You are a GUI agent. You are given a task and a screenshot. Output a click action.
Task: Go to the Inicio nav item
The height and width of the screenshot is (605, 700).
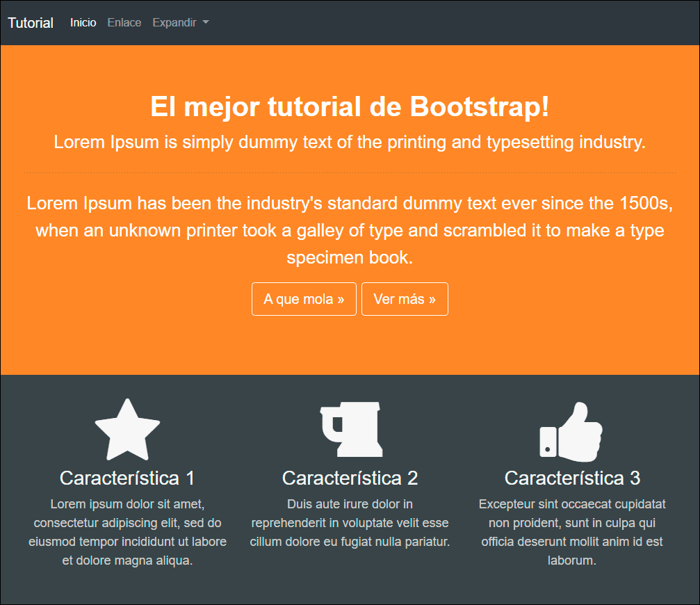[x=83, y=23]
